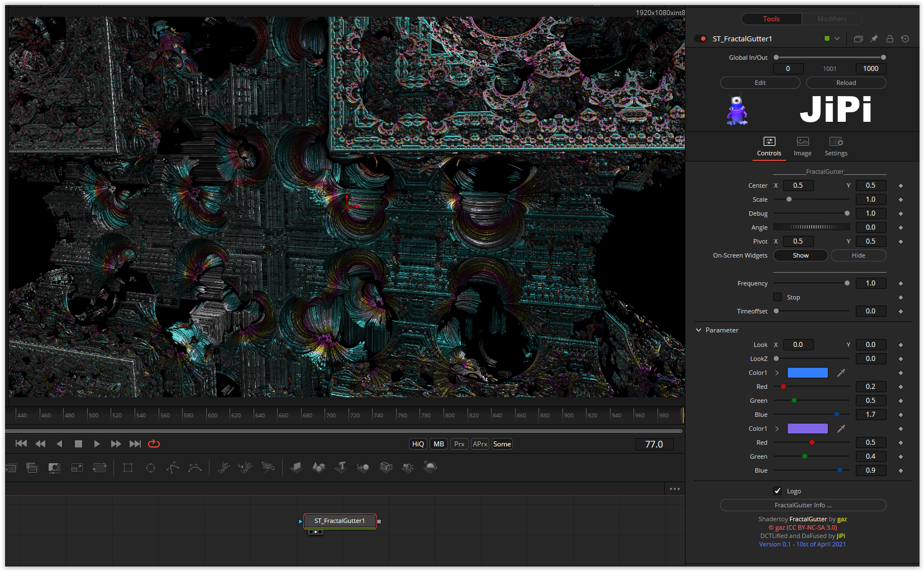Add a Resize node from toolbar
The image size is (924, 571).
(x=77, y=468)
